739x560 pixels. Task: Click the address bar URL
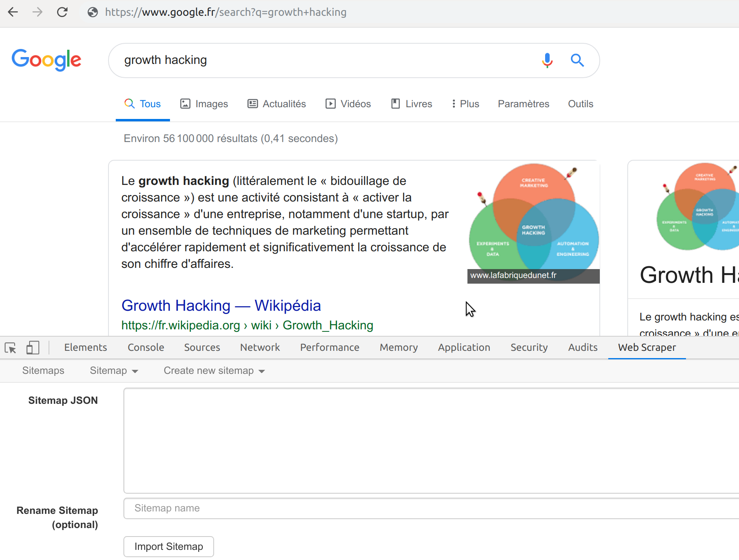tap(226, 12)
